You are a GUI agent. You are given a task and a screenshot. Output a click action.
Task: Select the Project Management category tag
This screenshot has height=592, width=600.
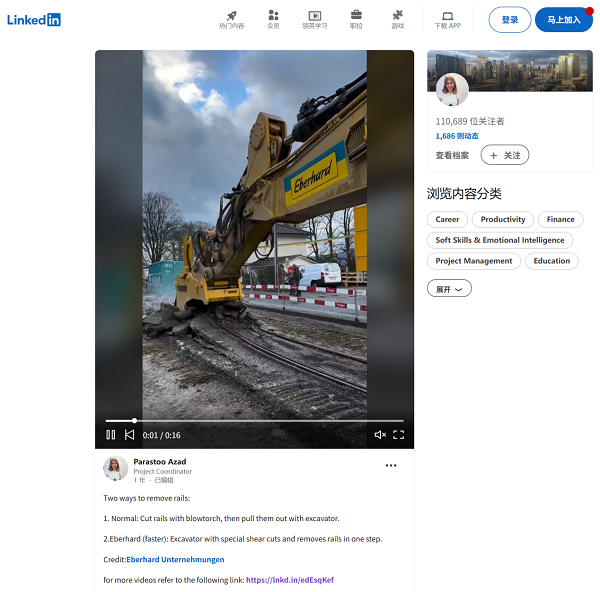click(x=474, y=261)
